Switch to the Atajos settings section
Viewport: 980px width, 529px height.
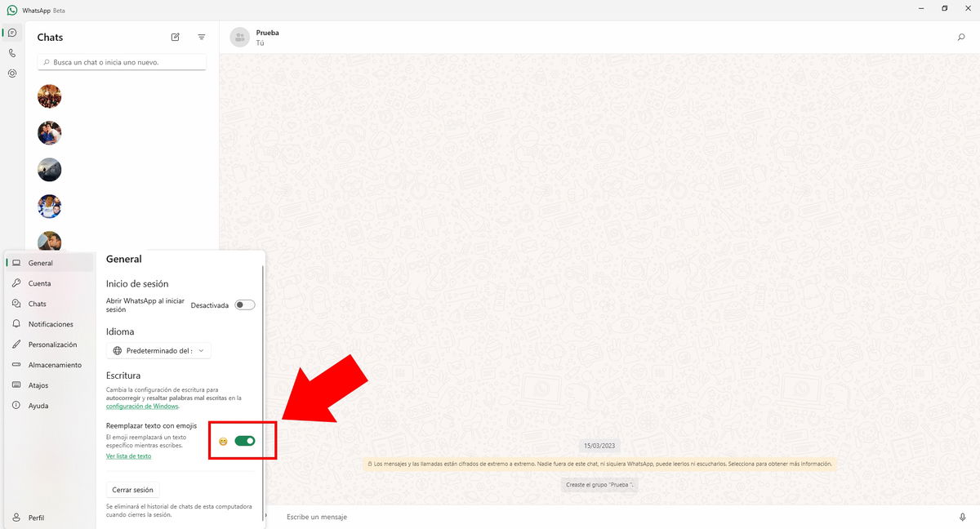click(x=37, y=385)
